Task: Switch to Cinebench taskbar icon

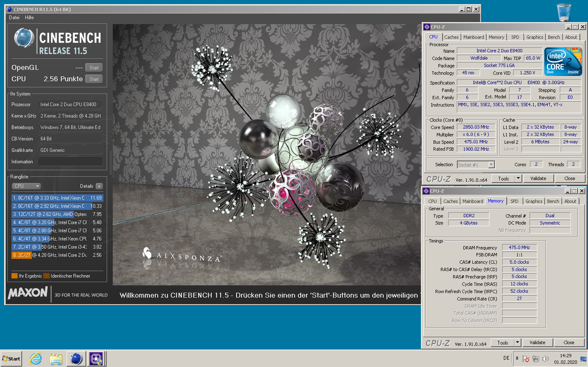Action: click(76, 359)
